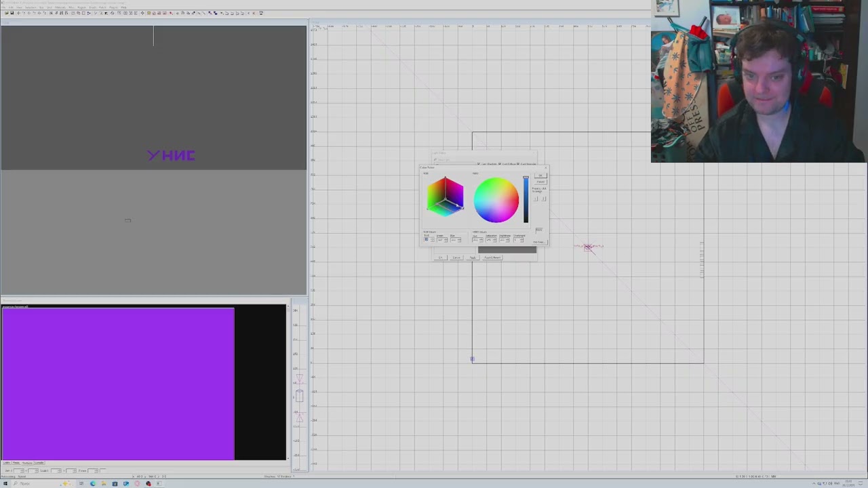This screenshot has height=488, width=868.
Task: Click the Old Color button
Action: [x=540, y=242]
